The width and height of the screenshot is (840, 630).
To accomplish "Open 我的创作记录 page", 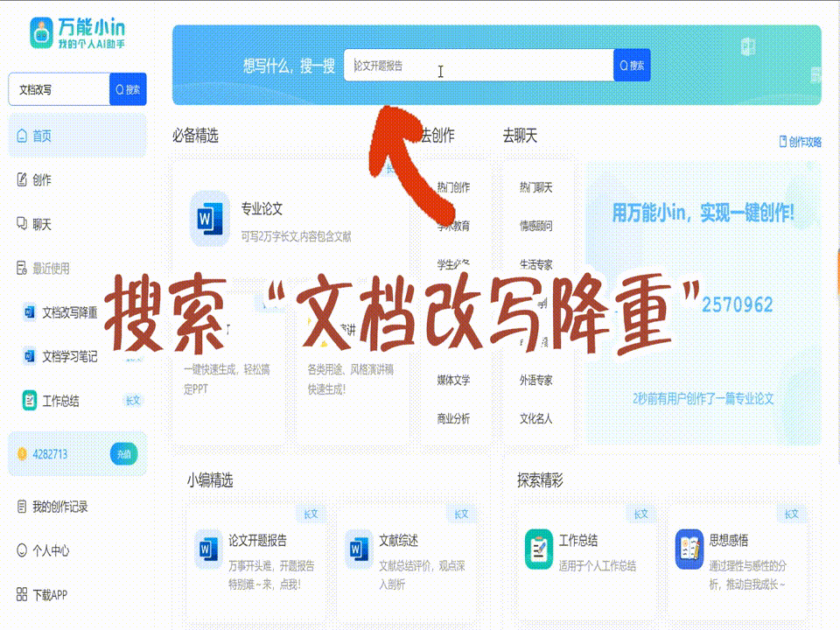I will (59, 507).
